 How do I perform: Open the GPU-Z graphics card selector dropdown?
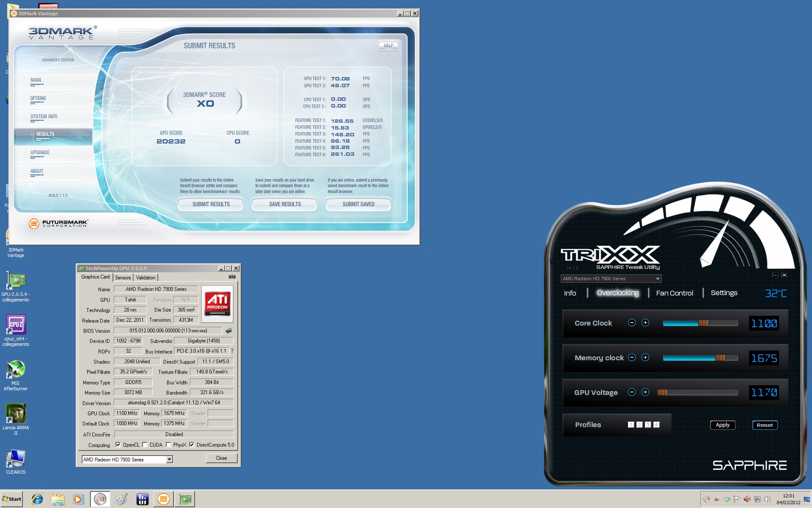(x=127, y=459)
